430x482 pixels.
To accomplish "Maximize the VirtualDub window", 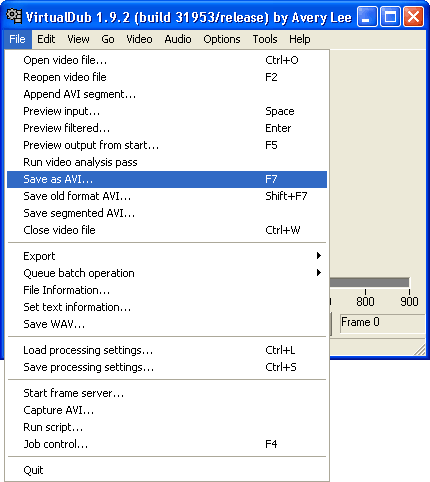I will pos(390,16).
